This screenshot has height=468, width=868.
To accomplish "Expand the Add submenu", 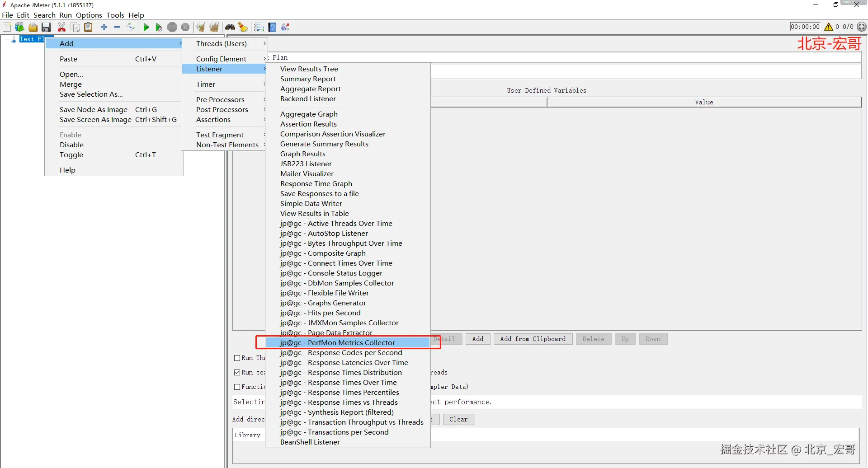I will [x=114, y=43].
